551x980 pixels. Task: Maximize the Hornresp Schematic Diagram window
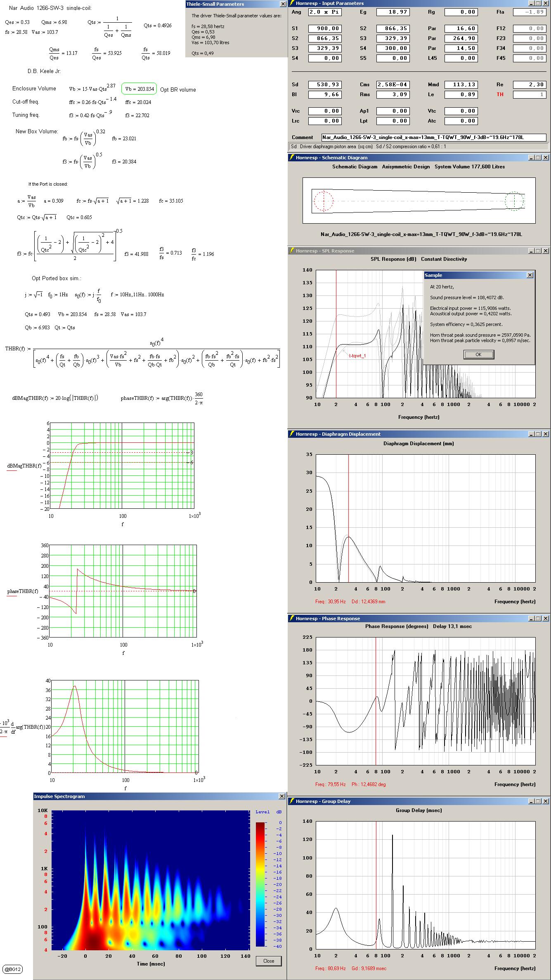pos(538,157)
